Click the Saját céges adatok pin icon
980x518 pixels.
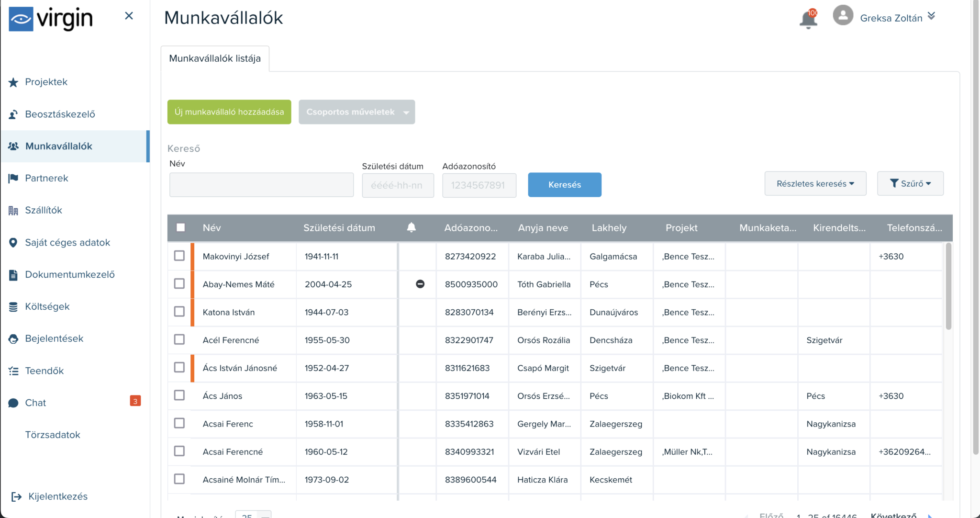(x=13, y=243)
